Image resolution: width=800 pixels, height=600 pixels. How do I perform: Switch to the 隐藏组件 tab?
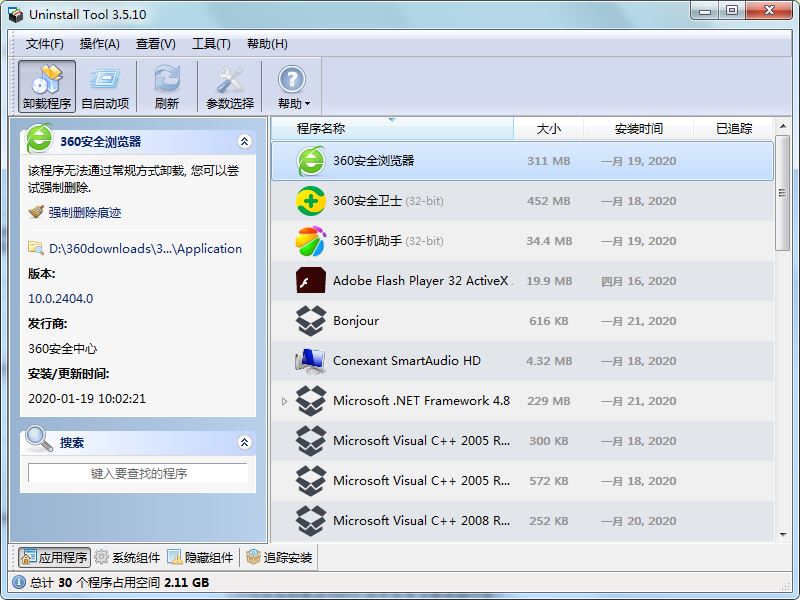(201, 558)
